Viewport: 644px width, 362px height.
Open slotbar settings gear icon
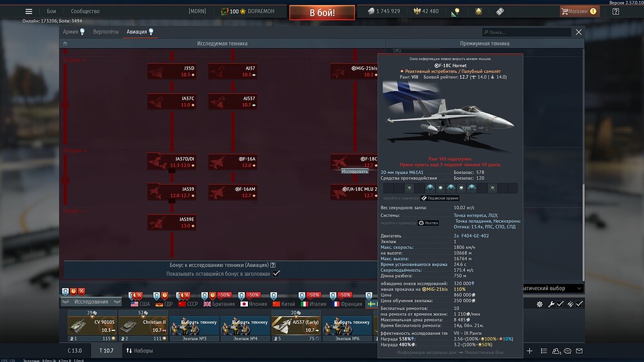(x=539, y=304)
